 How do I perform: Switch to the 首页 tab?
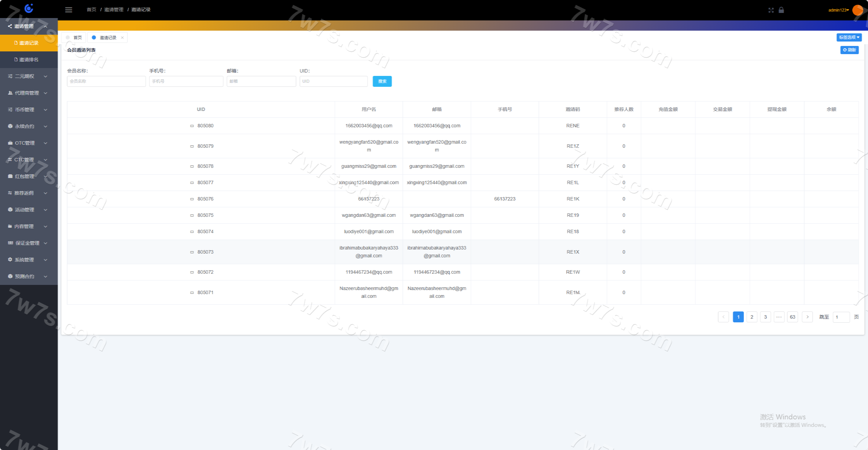pos(74,38)
